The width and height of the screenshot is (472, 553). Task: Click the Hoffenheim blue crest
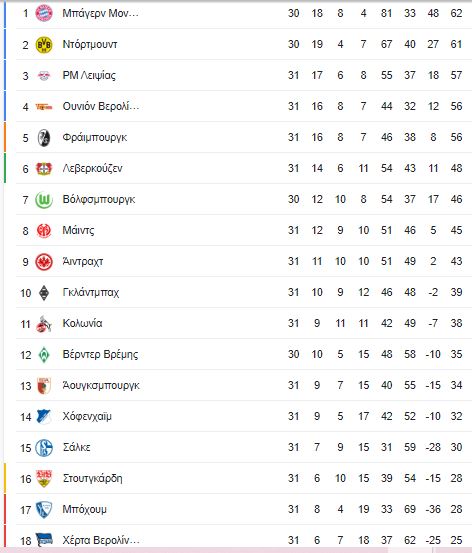pyautogui.click(x=44, y=417)
